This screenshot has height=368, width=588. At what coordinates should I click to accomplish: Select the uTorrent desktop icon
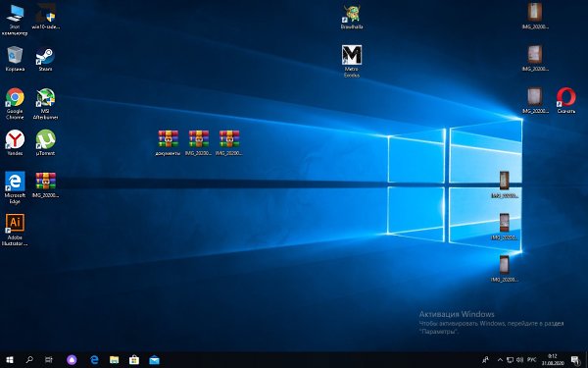point(45,142)
